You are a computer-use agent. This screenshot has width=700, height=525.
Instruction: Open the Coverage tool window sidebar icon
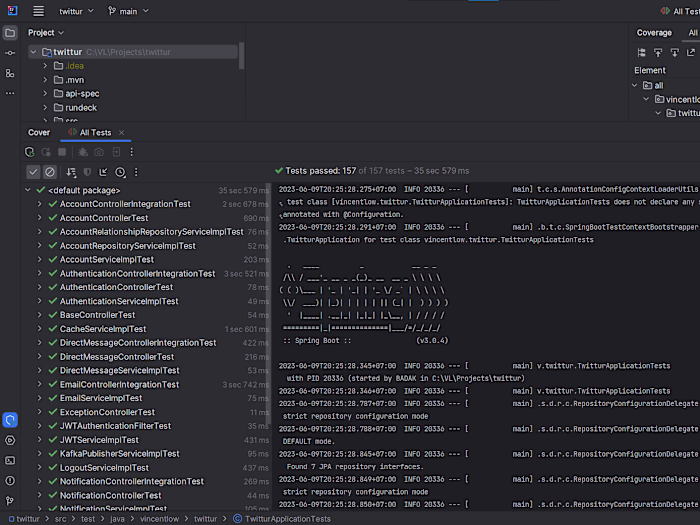[10, 420]
